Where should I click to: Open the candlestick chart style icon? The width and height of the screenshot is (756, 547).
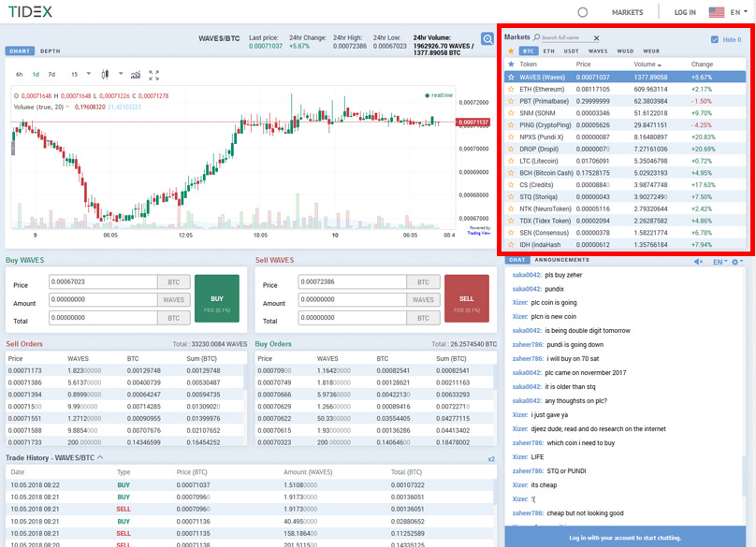click(105, 74)
